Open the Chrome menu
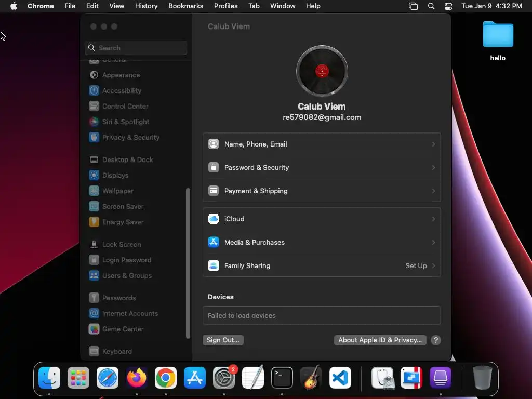Screen dimensions: 532x399 click(x=41, y=6)
